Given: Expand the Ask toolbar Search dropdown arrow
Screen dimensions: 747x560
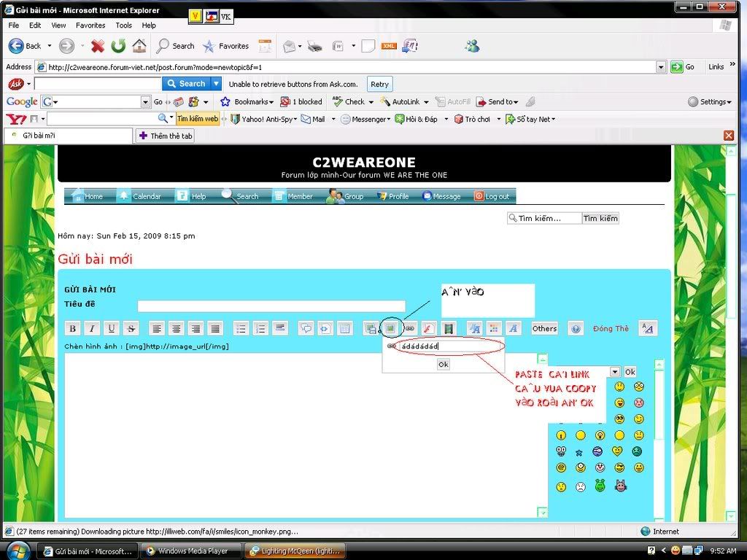Looking at the screenshot, I should click(216, 84).
